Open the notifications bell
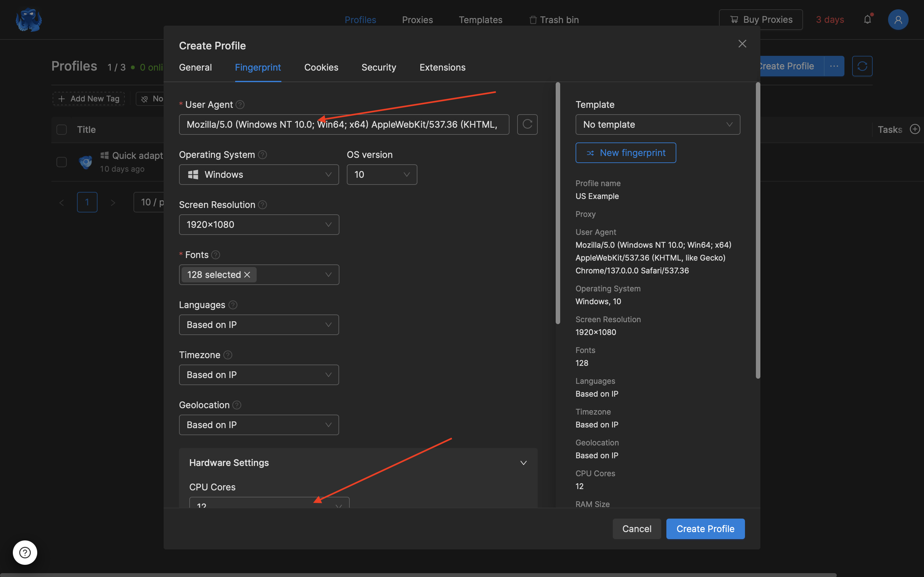The width and height of the screenshot is (924, 577). tap(868, 20)
